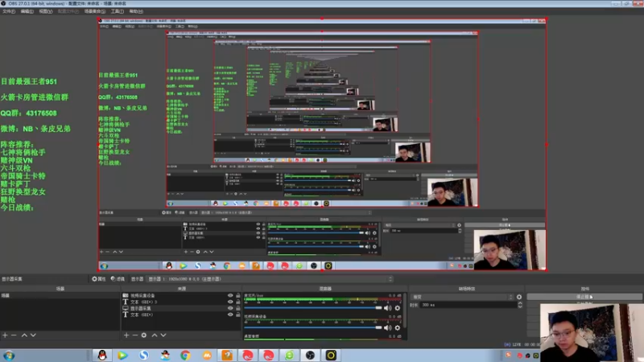Open filters (滤镜) for the selected source
The height and width of the screenshot is (362, 644).
(118, 278)
